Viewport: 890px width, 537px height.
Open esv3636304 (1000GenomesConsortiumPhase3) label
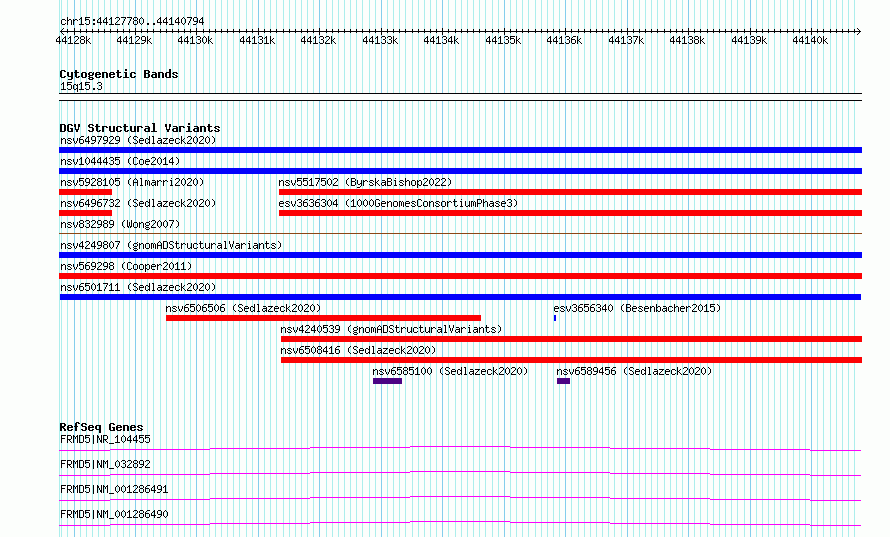[398, 203]
